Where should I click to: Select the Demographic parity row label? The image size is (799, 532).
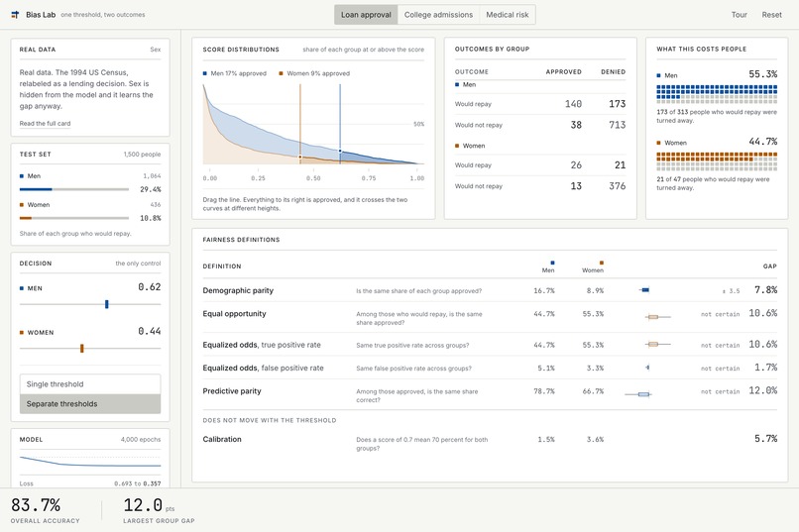pos(238,290)
